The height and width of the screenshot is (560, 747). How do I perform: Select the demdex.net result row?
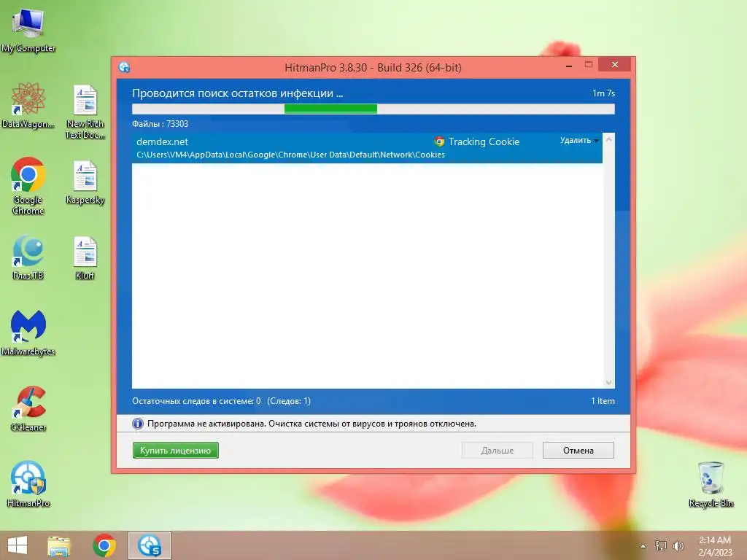pyautogui.click(x=367, y=147)
